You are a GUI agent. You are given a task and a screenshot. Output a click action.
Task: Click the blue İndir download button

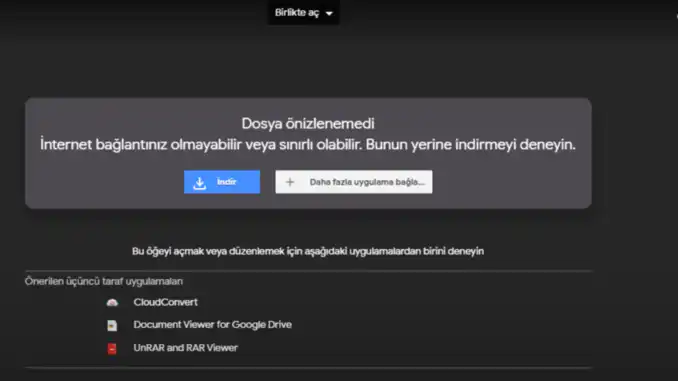222,182
